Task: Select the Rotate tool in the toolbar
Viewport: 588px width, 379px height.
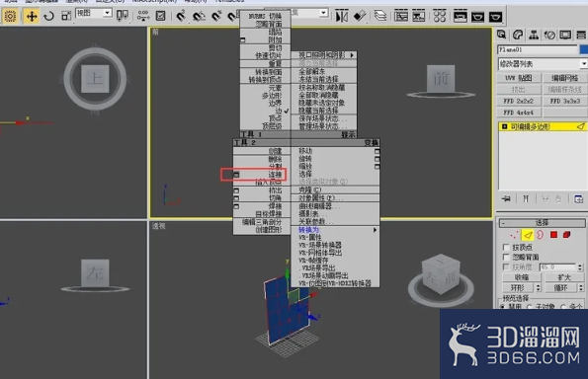Action: click(x=49, y=16)
